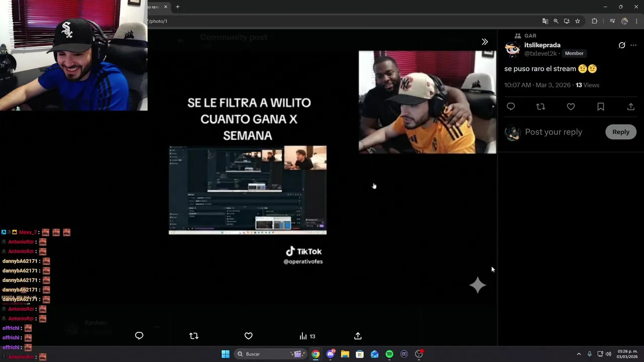This screenshot has height=362, width=644.
Task: Open the purple circular app in taskbar
Action: [404, 354]
